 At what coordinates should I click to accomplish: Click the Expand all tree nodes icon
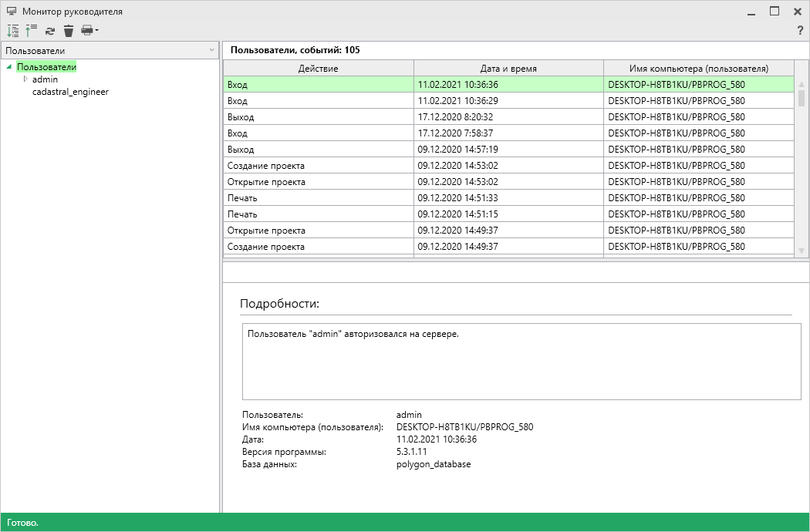click(12, 31)
